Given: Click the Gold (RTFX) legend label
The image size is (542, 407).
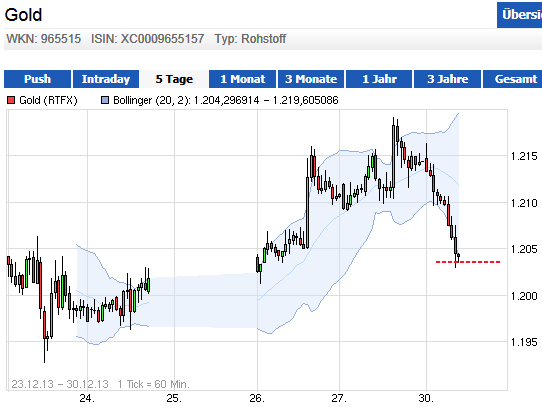Looking at the screenshot, I should (48, 100).
